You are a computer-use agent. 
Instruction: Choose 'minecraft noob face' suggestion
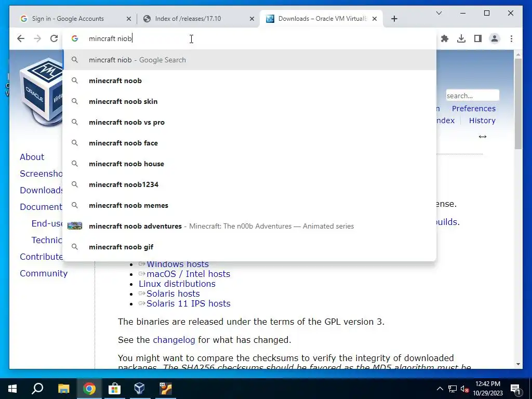coord(249,143)
